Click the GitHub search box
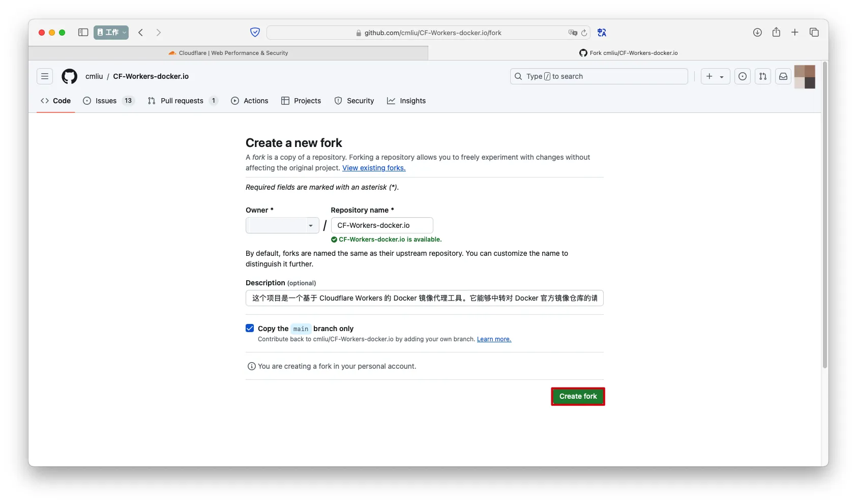 coord(599,76)
